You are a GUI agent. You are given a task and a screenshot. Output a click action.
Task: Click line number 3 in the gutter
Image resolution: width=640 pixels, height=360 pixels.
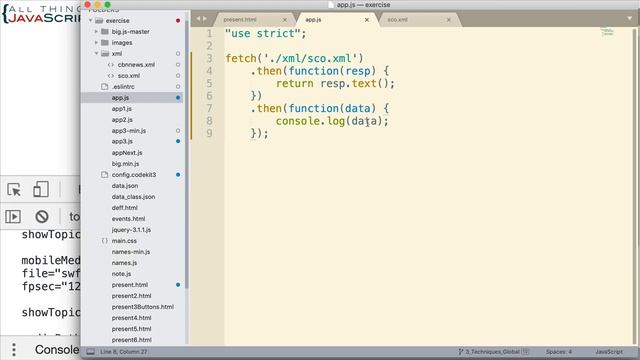coord(209,58)
